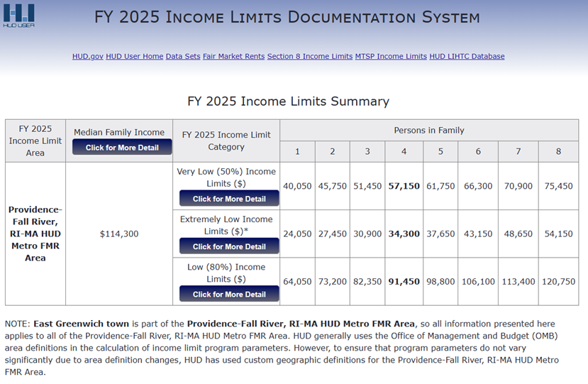Select the 75,450 very low income cell

pos(558,186)
